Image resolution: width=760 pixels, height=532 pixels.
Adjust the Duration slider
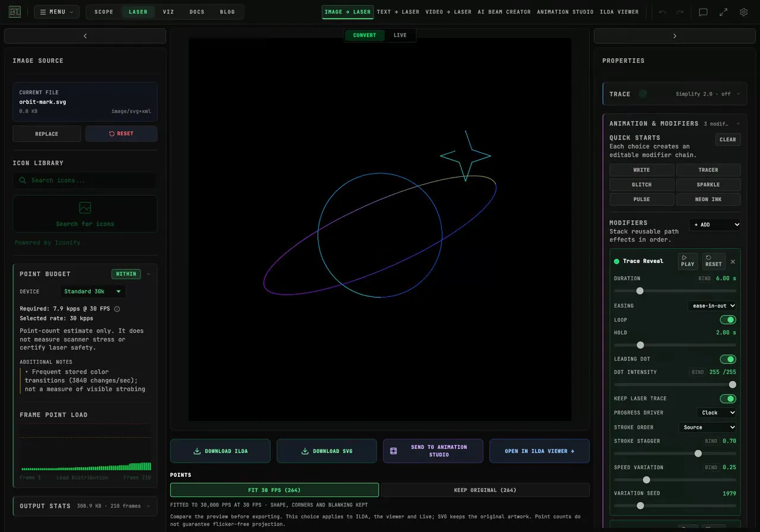pyautogui.click(x=675, y=291)
